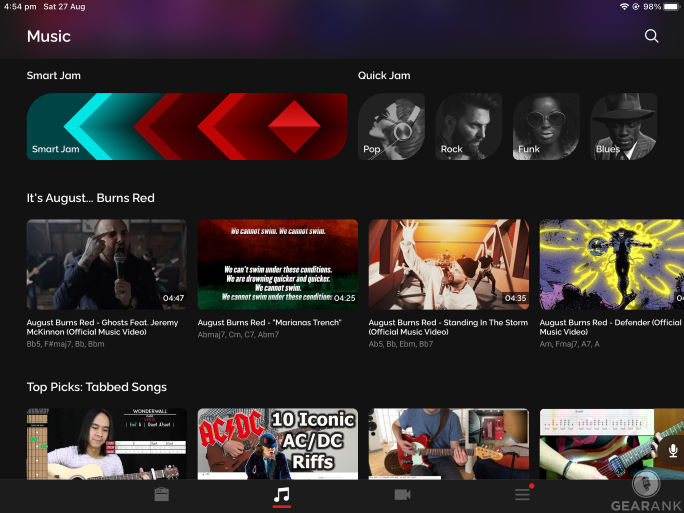Open the Wonderwall tabbed song
This screenshot has height=513, width=684.
pos(107,444)
